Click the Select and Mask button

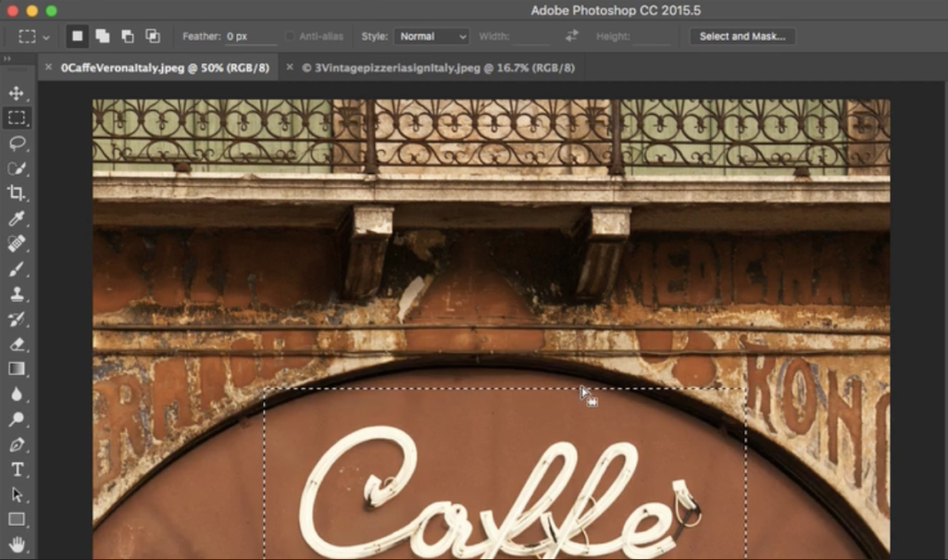tap(742, 36)
